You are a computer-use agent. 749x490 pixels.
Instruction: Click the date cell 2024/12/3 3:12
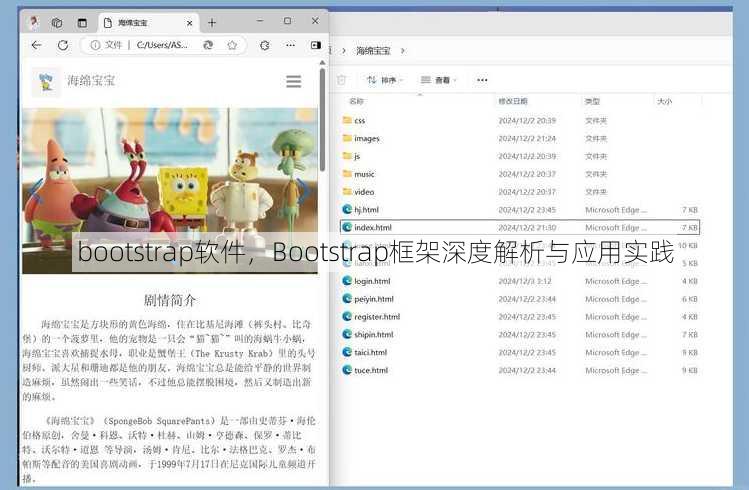coord(524,281)
